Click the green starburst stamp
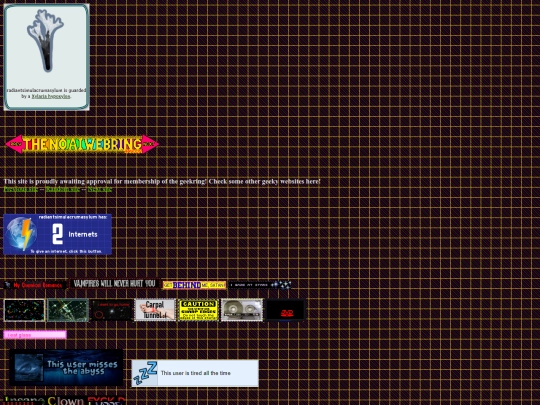 coord(68,310)
